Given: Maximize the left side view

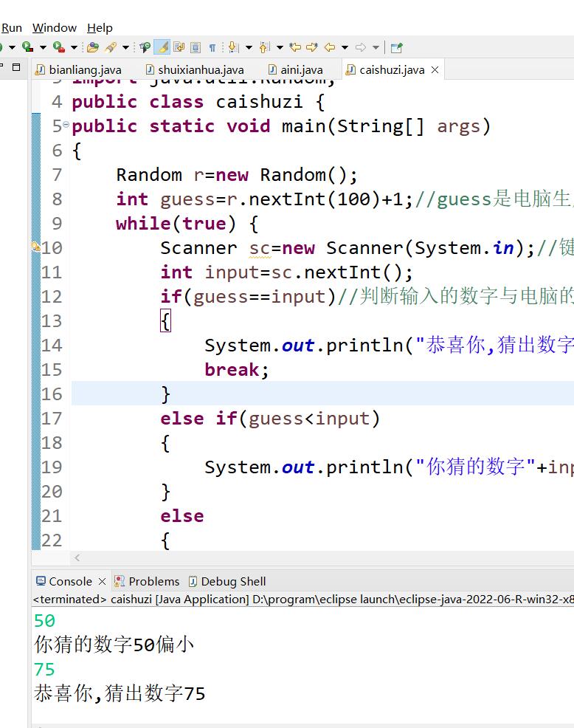Looking at the screenshot, I should 16,67.
